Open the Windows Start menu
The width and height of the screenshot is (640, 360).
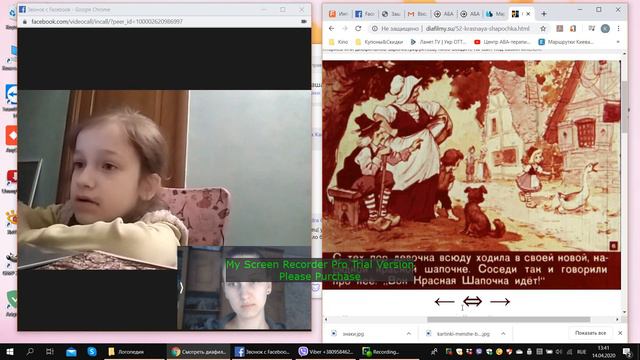pos(9,351)
